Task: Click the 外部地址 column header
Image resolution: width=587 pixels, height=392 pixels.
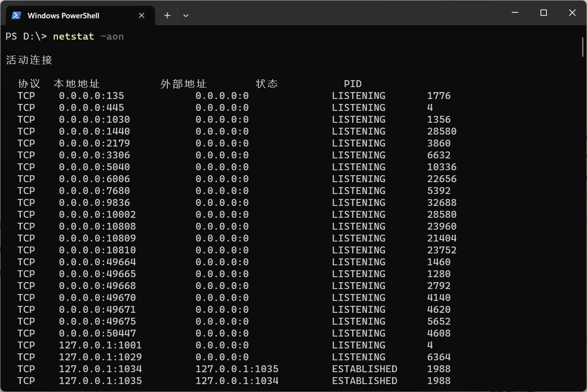Action: [183, 84]
